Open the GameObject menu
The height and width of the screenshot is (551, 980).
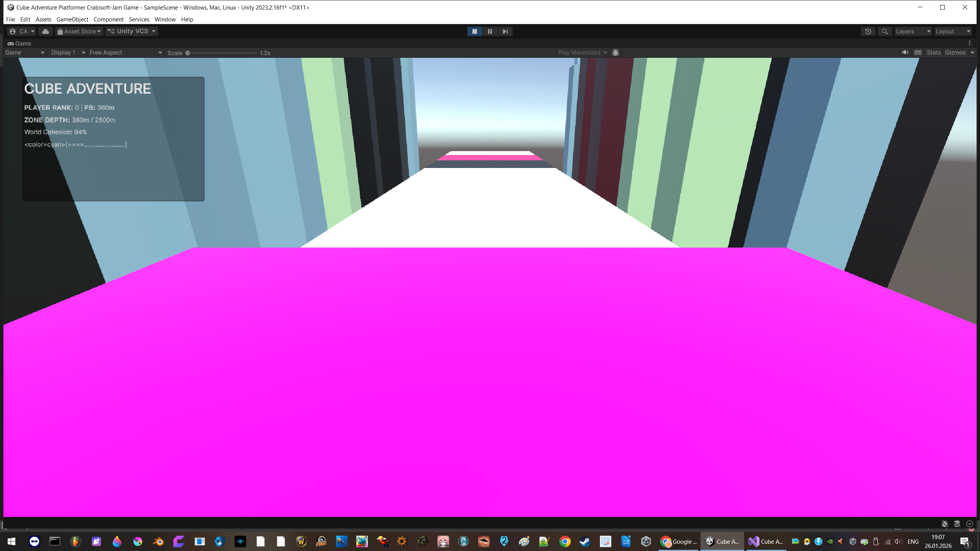coord(72,19)
